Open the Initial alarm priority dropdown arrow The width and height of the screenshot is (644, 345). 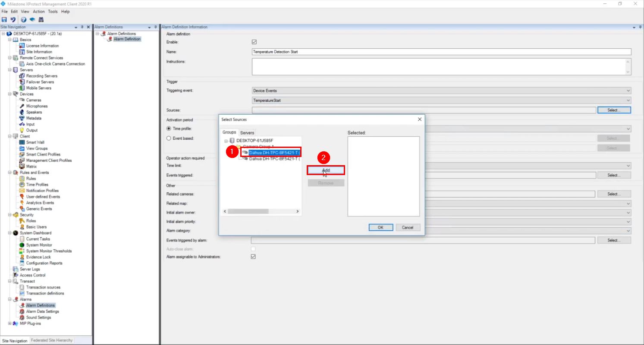[628, 222]
